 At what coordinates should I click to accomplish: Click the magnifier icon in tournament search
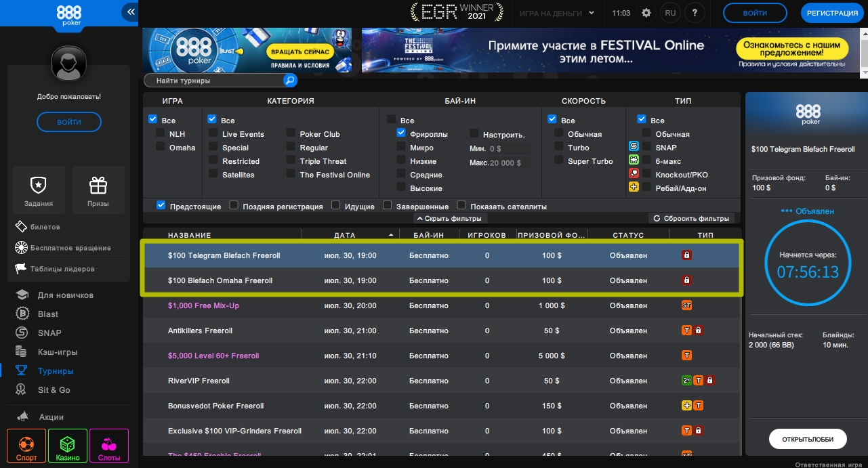[290, 81]
